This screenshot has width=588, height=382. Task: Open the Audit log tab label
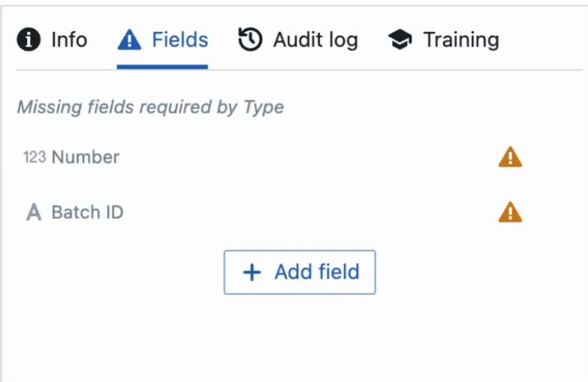click(316, 40)
